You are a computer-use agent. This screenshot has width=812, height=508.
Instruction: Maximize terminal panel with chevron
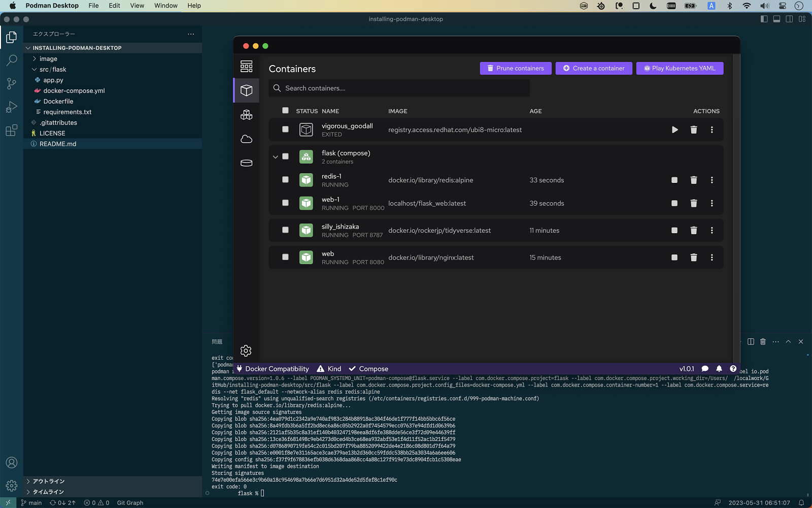[x=788, y=342]
